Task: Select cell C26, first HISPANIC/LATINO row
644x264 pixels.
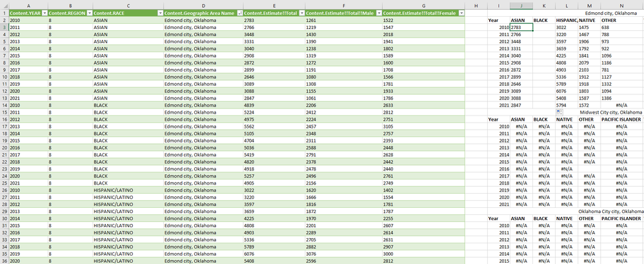Action: pos(128,190)
